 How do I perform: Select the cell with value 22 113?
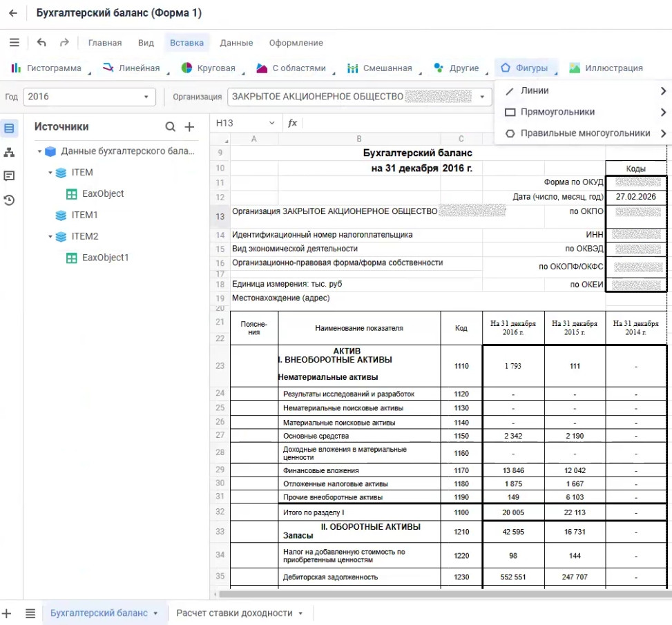pos(575,512)
